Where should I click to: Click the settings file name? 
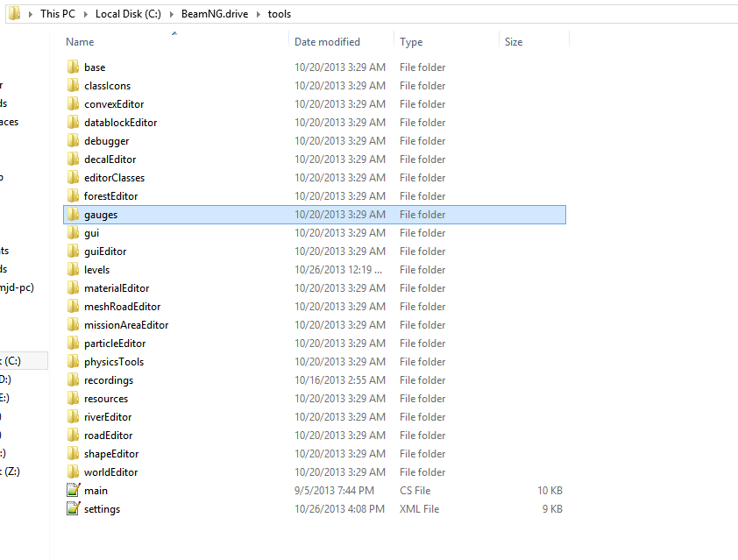pyautogui.click(x=103, y=509)
